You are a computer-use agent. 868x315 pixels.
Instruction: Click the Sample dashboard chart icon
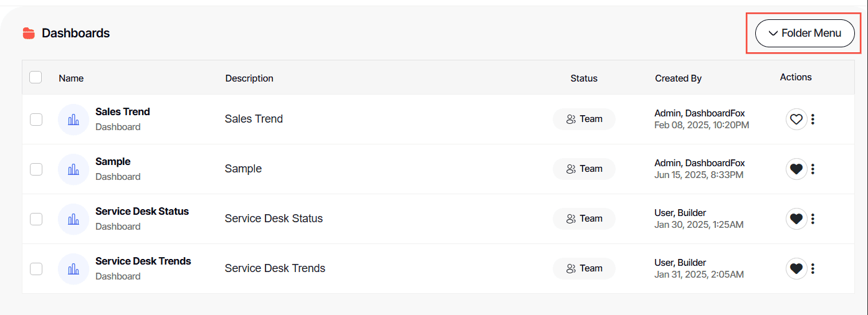click(x=74, y=169)
